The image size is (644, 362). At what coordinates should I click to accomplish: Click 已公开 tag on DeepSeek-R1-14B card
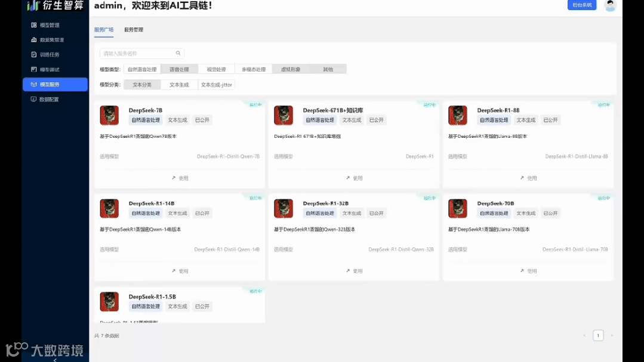tap(202, 214)
